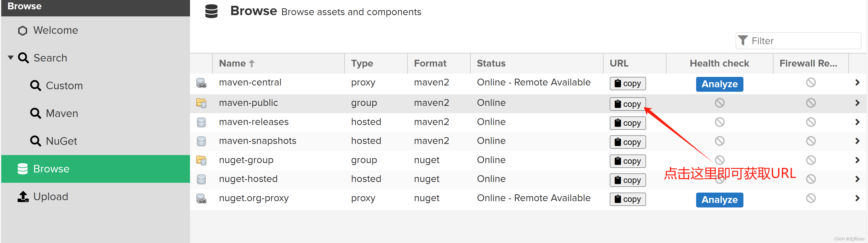868x243 pixels.
Task: Sort by the Health check column header
Action: 720,64
